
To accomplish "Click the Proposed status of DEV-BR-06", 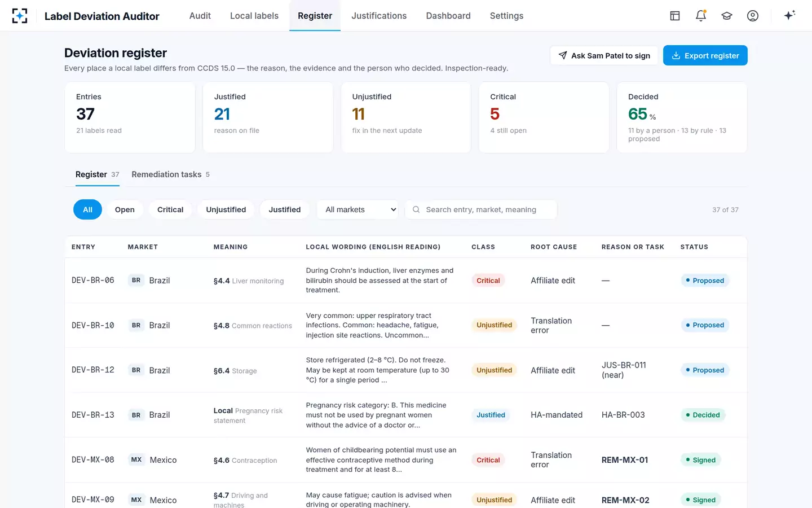I will [x=705, y=281].
